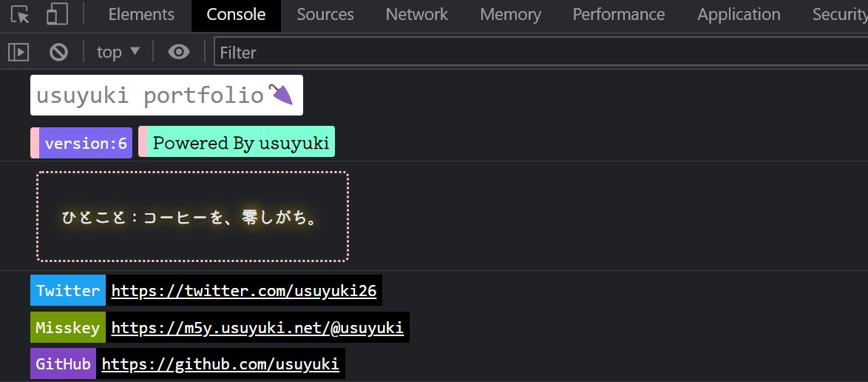Switch to the Elements tab
The height and width of the screenshot is (382, 868).
coord(141,15)
